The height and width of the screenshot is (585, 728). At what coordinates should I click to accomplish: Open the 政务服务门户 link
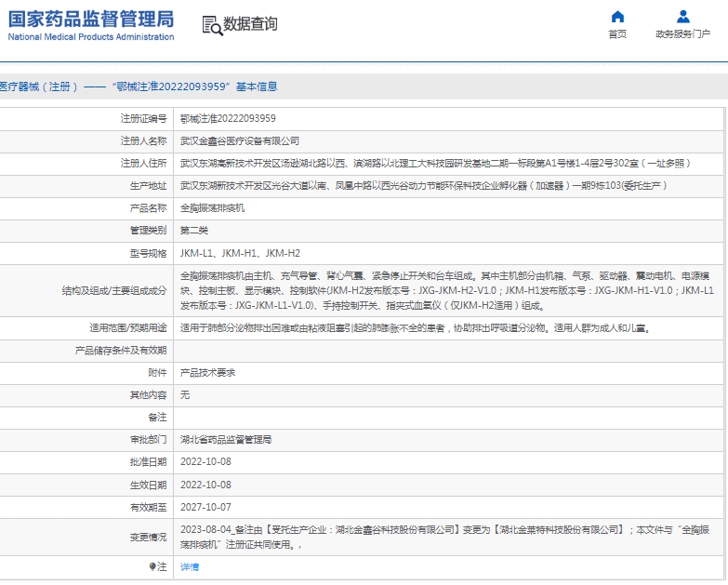click(683, 33)
